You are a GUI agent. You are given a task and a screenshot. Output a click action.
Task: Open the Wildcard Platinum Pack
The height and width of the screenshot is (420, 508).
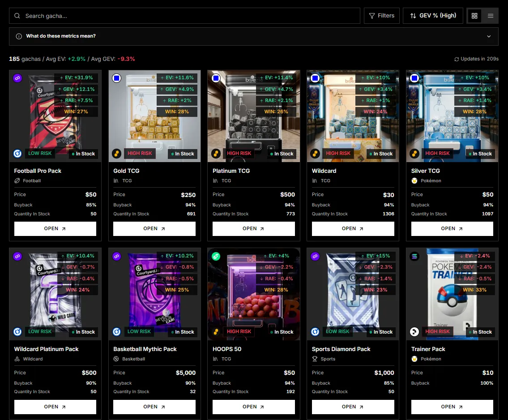point(55,407)
